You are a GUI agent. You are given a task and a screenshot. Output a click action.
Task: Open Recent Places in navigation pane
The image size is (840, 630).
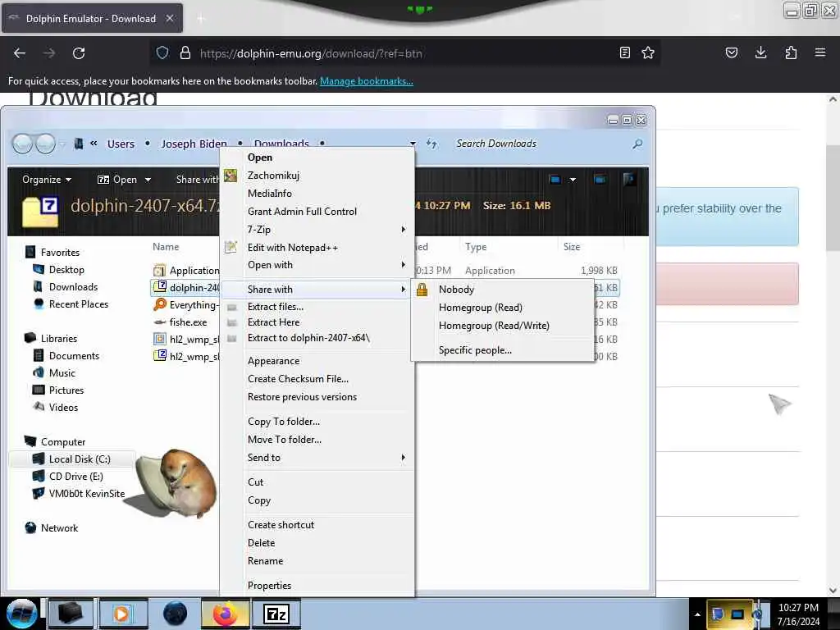pos(78,304)
